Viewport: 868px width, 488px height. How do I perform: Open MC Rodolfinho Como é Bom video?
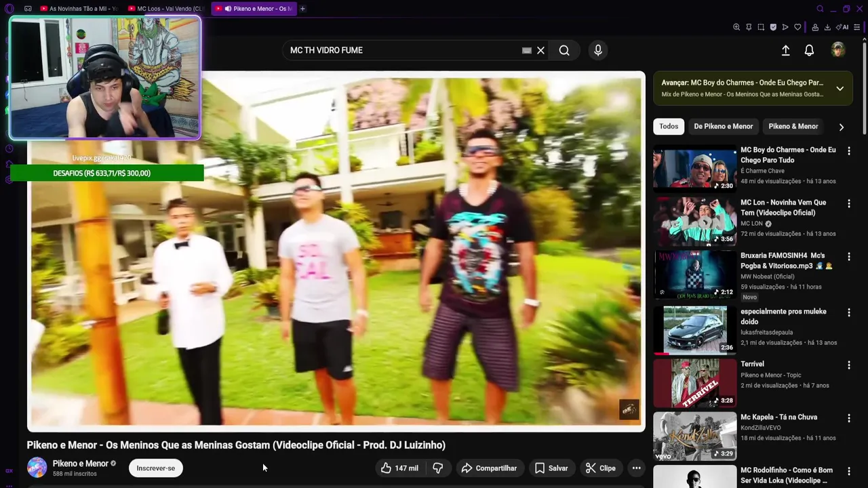pyautogui.click(x=694, y=476)
